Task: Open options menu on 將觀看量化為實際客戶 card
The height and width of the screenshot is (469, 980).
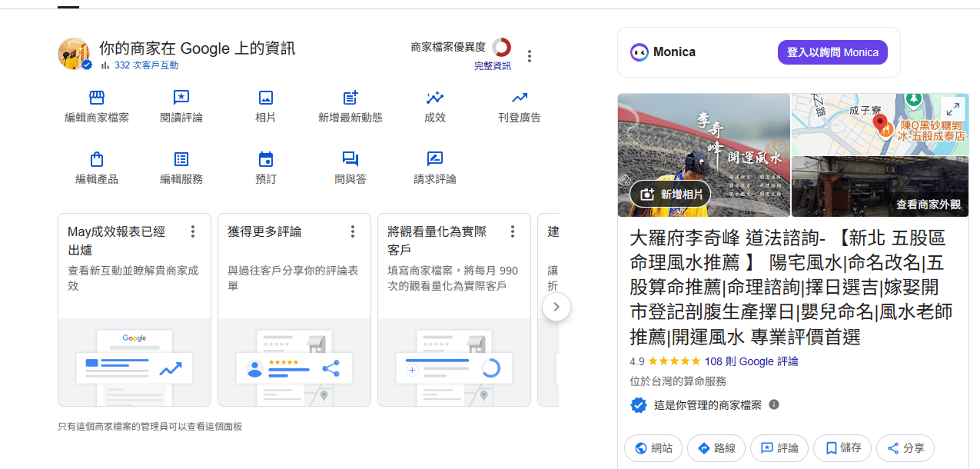Action: point(513,231)
